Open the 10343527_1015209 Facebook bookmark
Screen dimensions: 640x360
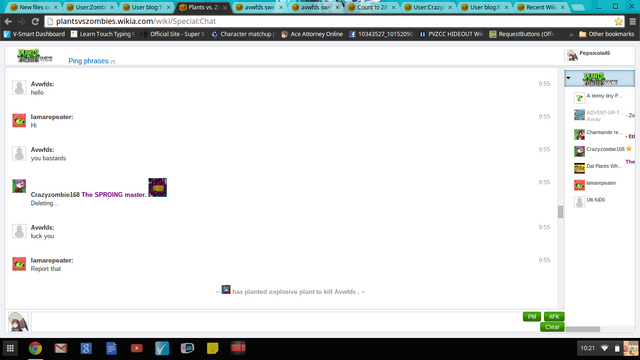point(381,34)
